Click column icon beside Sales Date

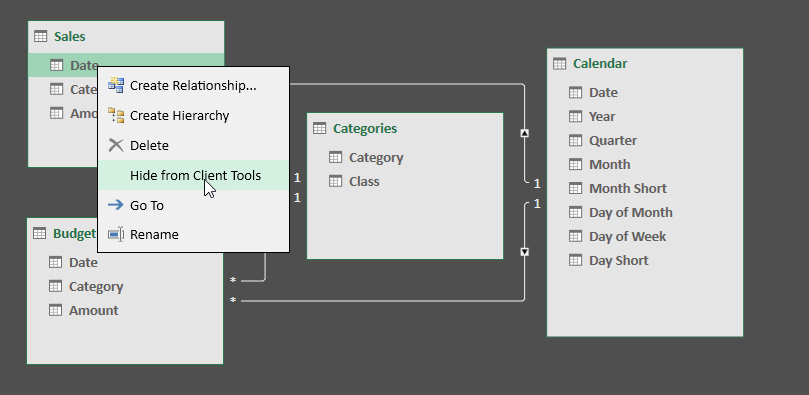tap(57, 65)
